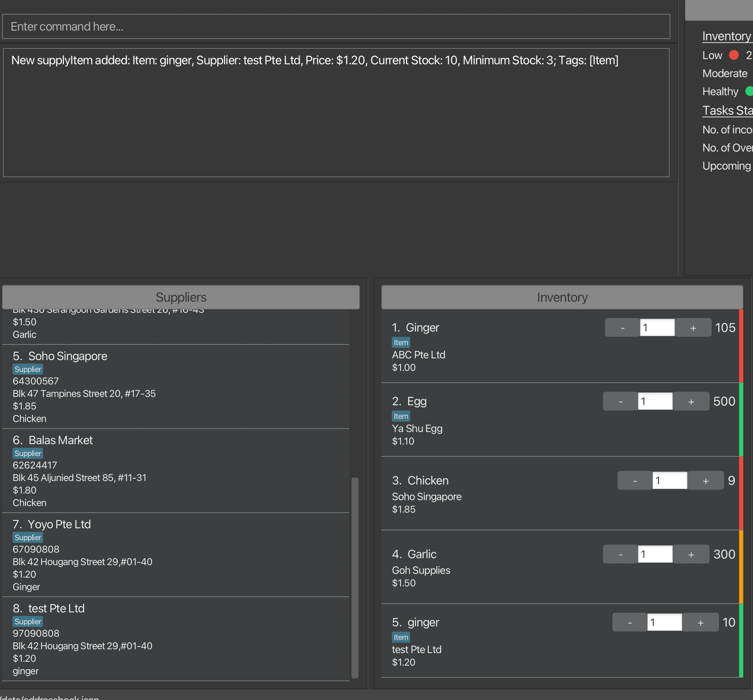Click quantity field for Garlic item

pyautogui.click(x=655, y=555)
